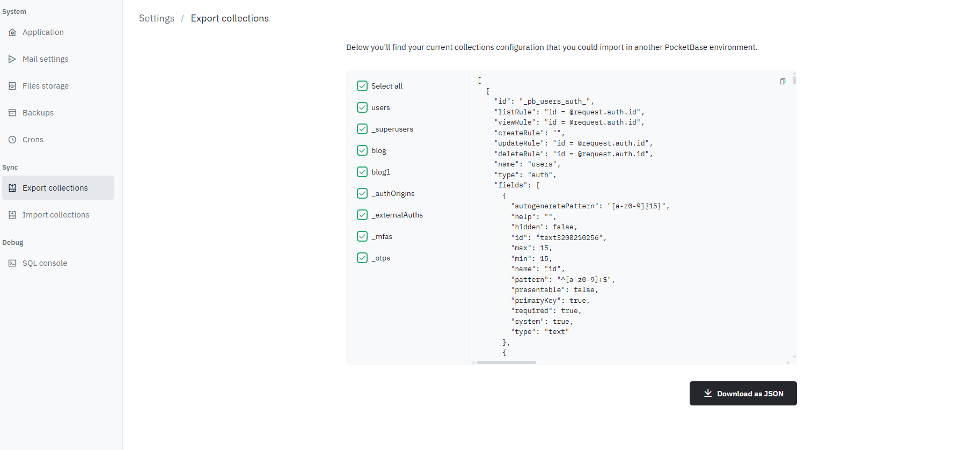980x450 pixels.
Task: Click the scroll-down arrow of the JSON preview
Action: (794, 357)
